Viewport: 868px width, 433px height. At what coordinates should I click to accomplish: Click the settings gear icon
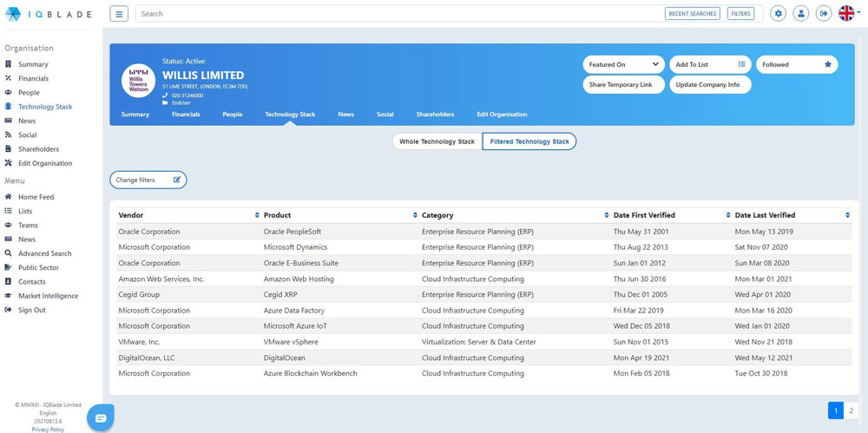779,13
